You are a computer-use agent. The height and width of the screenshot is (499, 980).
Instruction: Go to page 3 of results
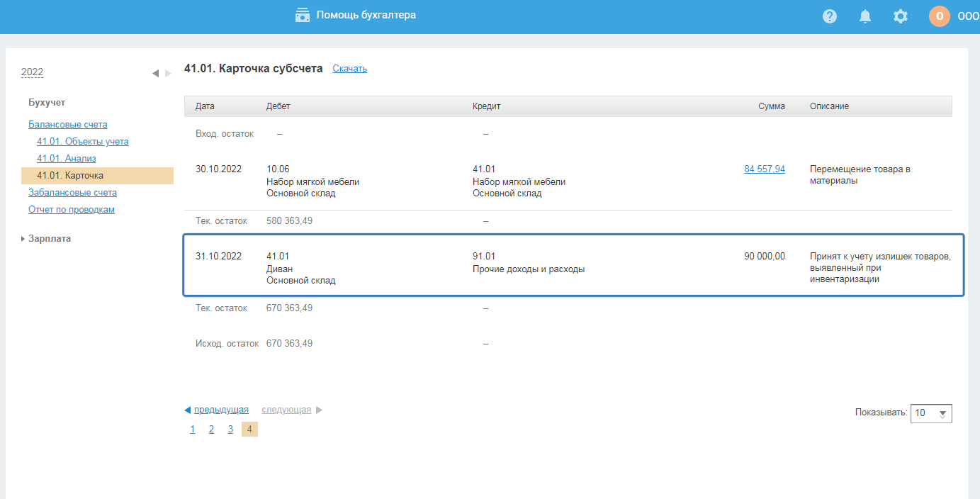tap(230, 430)
